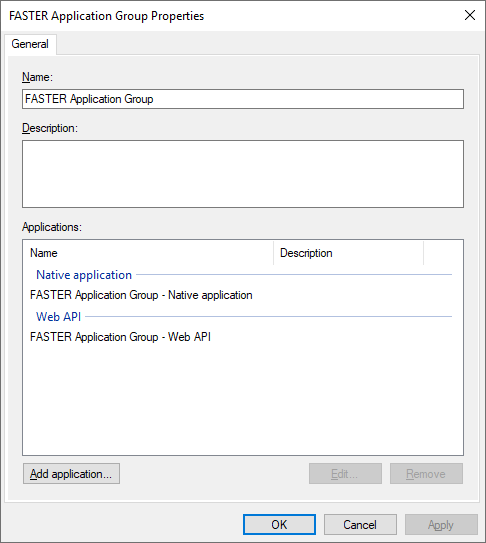Click the Description field label

pyautogui.click(x=50, y=128)
